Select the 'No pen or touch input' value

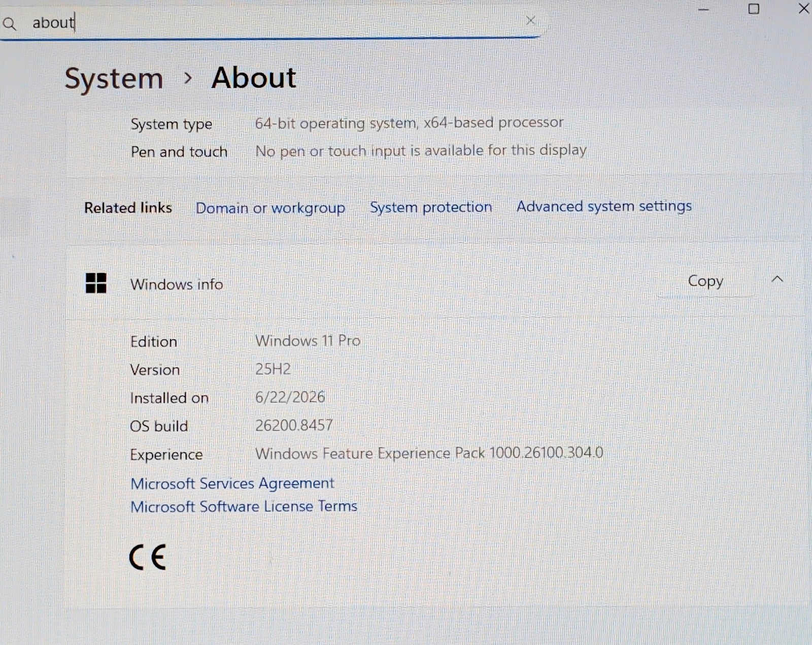(421, 151)
